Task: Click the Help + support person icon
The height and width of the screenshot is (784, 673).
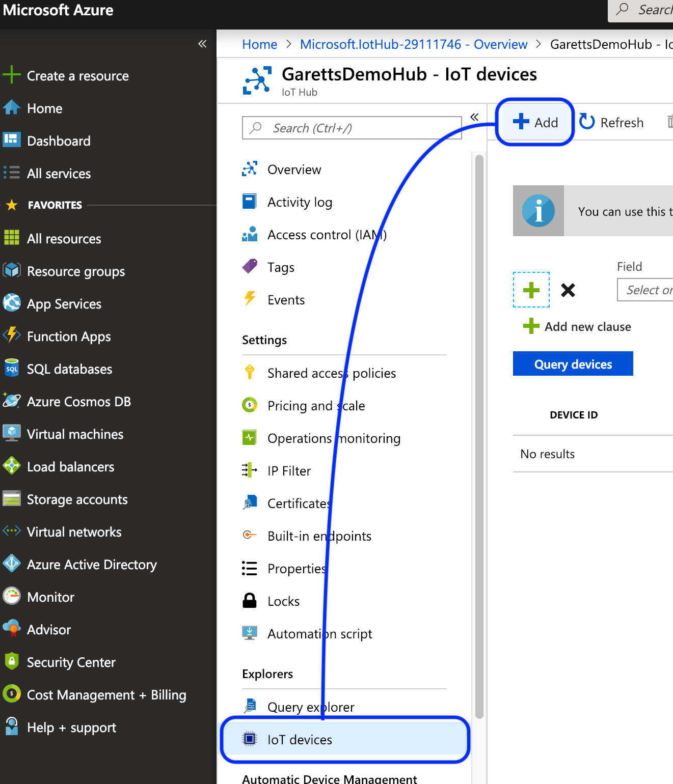Action: click(11, 726)
